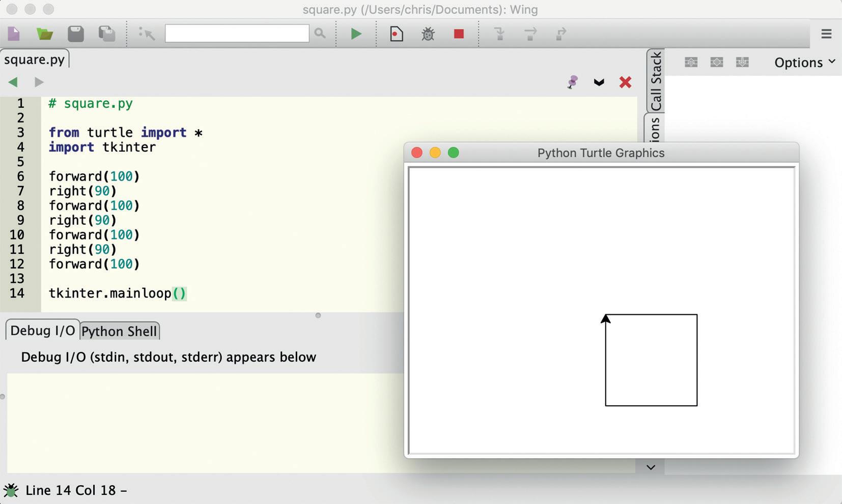Viewport: 842px width, 504px height.
Task: Create a new file with the toolbar icon
Action: pyautogui.click(x=14, y=34)
